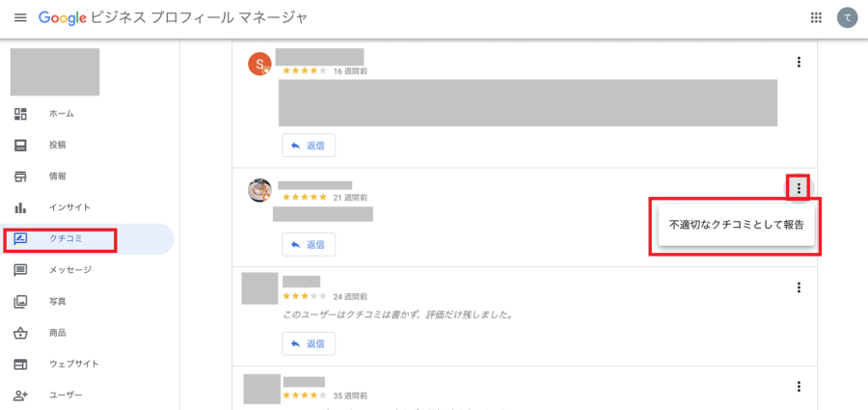Open options menu for 24 週間前 review
The width and height of the screenshot is (868, 410).
799,287
